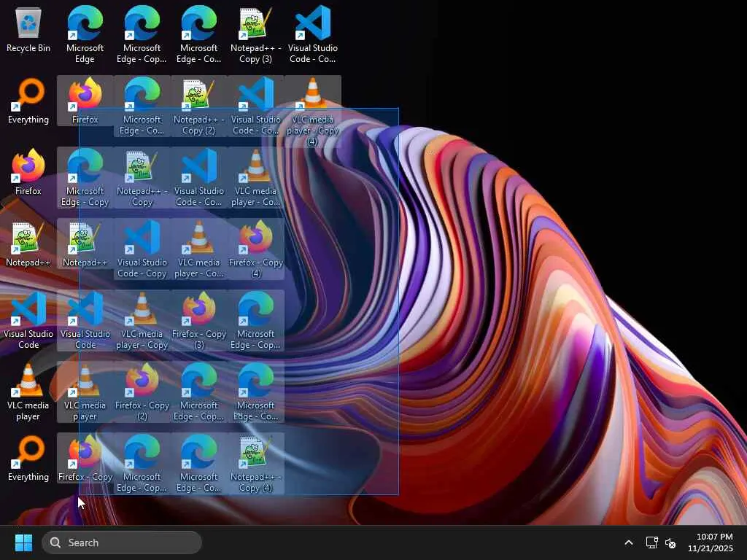747x560 pixels.
Task: Select the Visual Studio Code - Copy shortcut
Action: (142, 249)
